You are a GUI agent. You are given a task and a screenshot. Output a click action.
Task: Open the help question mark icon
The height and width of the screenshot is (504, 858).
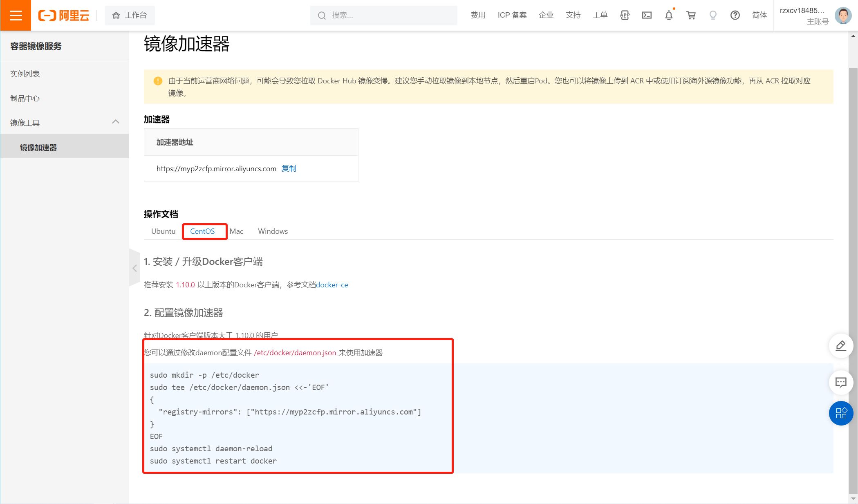[x=735, y=16]
